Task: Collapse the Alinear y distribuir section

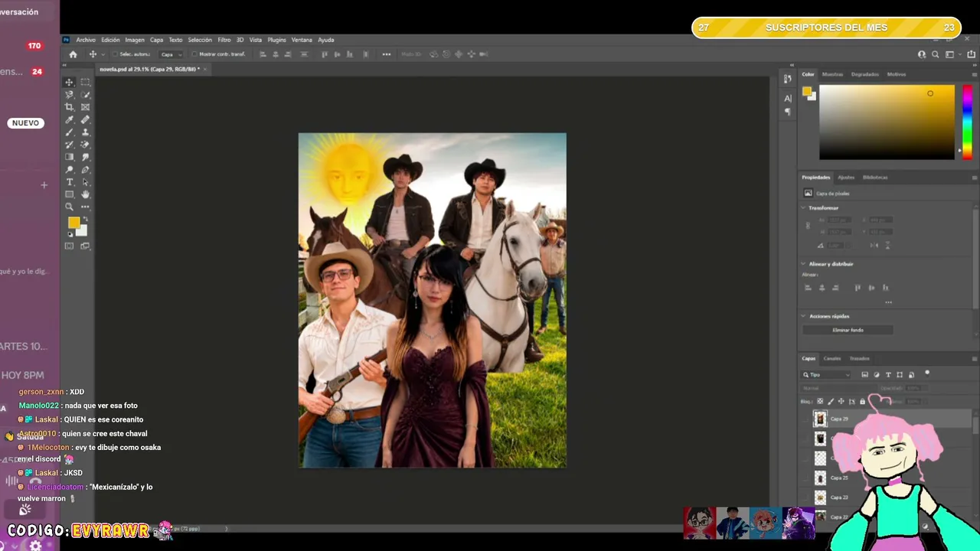Action: [x=804, y=264]
